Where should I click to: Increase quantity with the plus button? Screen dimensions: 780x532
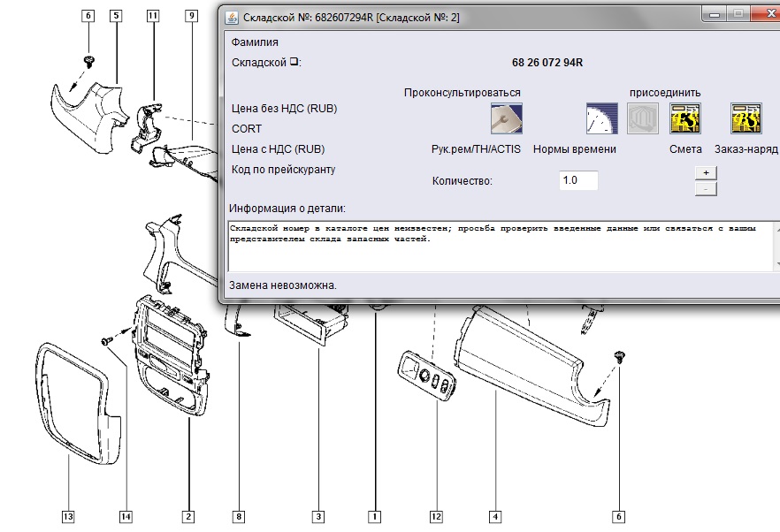705,172
